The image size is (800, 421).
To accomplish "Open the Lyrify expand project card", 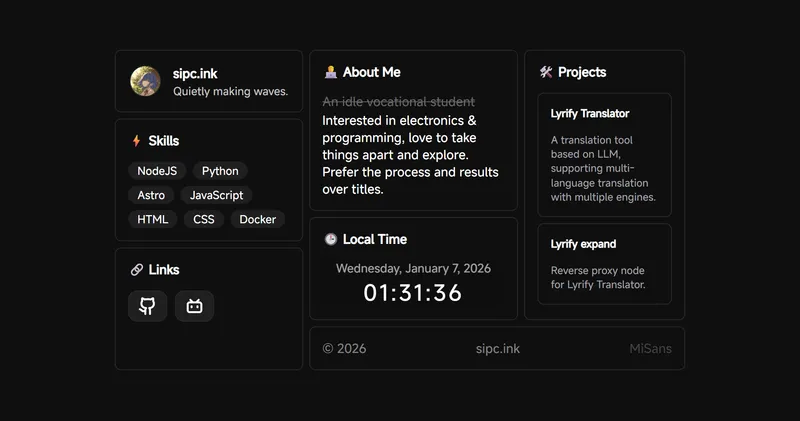I will (x=604, y=264).
